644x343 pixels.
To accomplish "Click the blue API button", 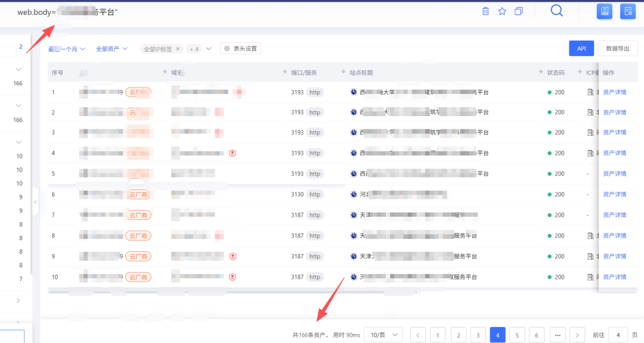I will pos(581,48).
